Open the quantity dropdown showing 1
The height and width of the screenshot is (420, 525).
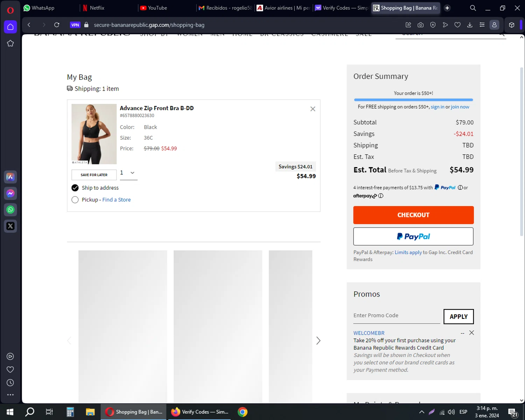pyautogui.click(x=128, y=173)
